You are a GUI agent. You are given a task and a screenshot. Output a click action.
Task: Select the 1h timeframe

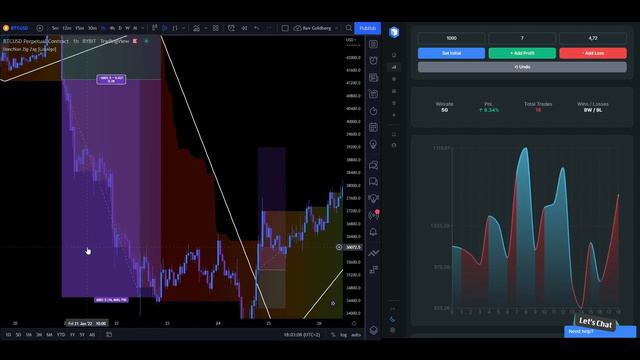pos(104,28)
